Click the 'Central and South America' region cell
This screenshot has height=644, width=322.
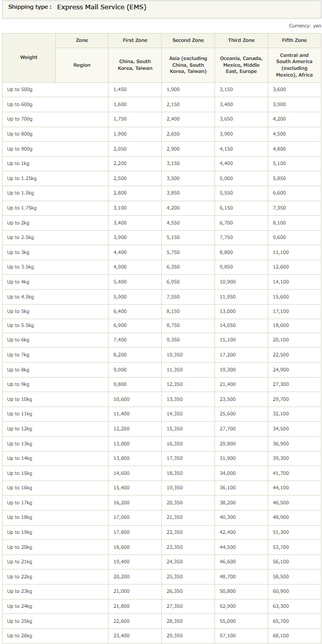[294, 65]
